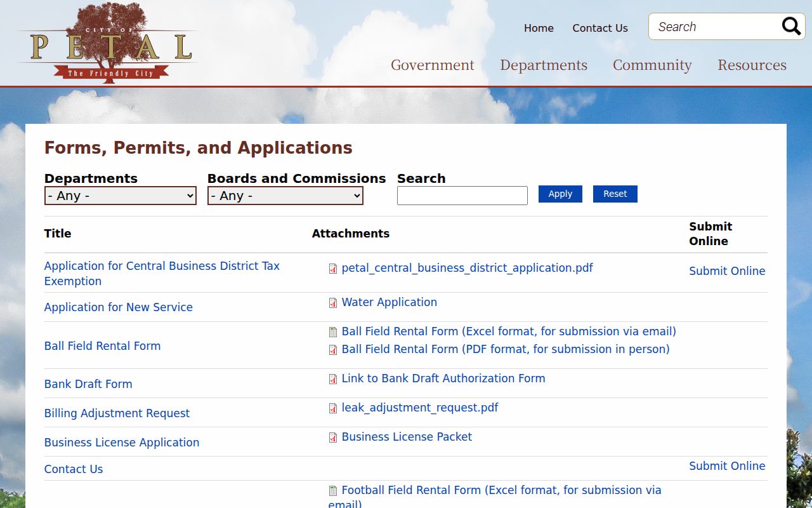Open the Ball Field Rental Form title link
This screenshot has height=508, width=812.
pos(102,346)
